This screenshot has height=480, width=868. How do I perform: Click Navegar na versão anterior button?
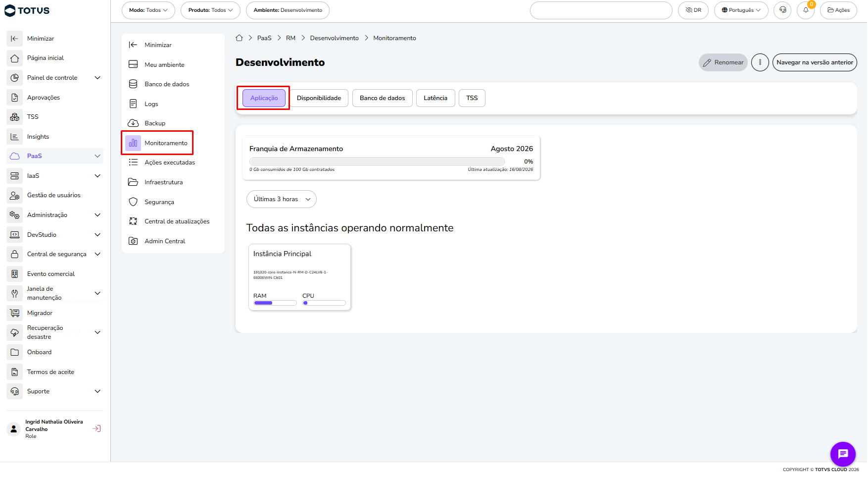coord(815,62)
